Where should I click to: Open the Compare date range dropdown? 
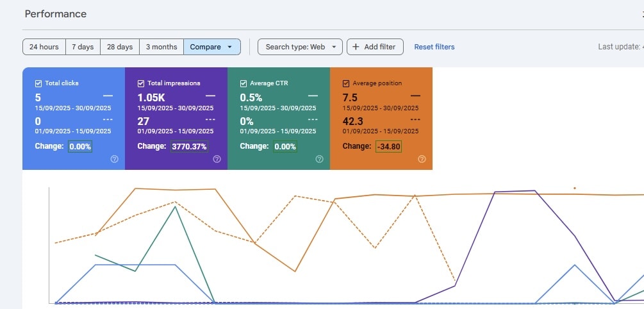click(211, 47)
